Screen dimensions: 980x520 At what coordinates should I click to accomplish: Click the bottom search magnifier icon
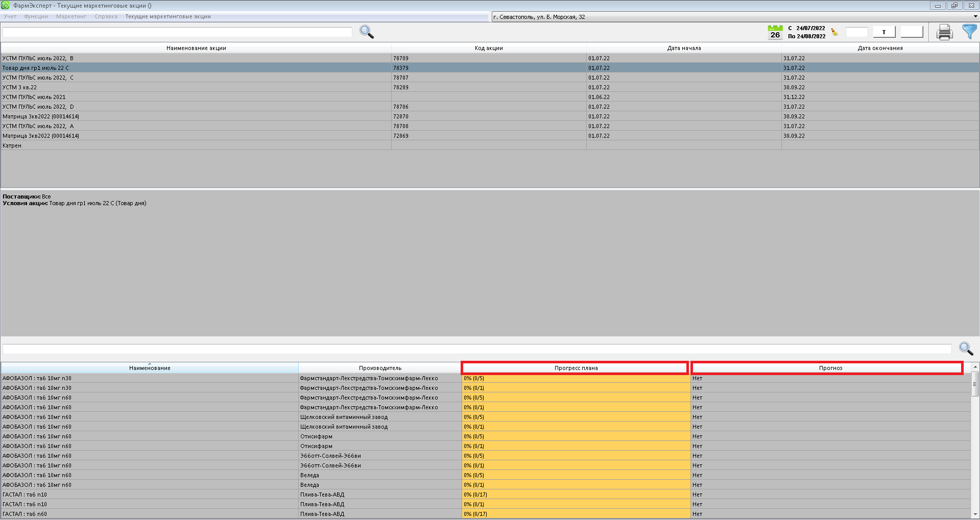click(966, 349)
